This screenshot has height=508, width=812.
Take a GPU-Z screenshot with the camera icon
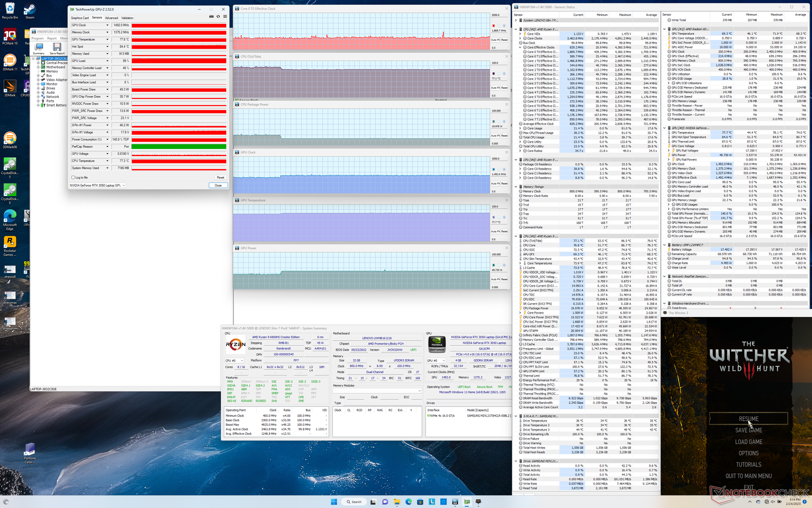211,17
